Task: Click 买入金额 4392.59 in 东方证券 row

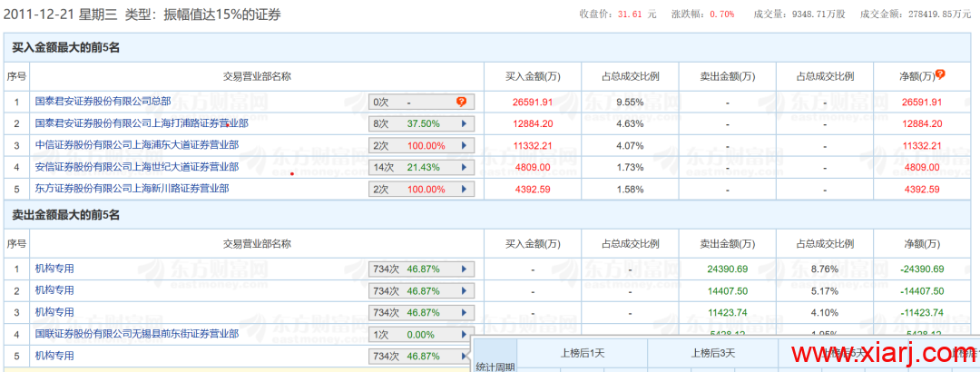Action: [x=533, y=190]
